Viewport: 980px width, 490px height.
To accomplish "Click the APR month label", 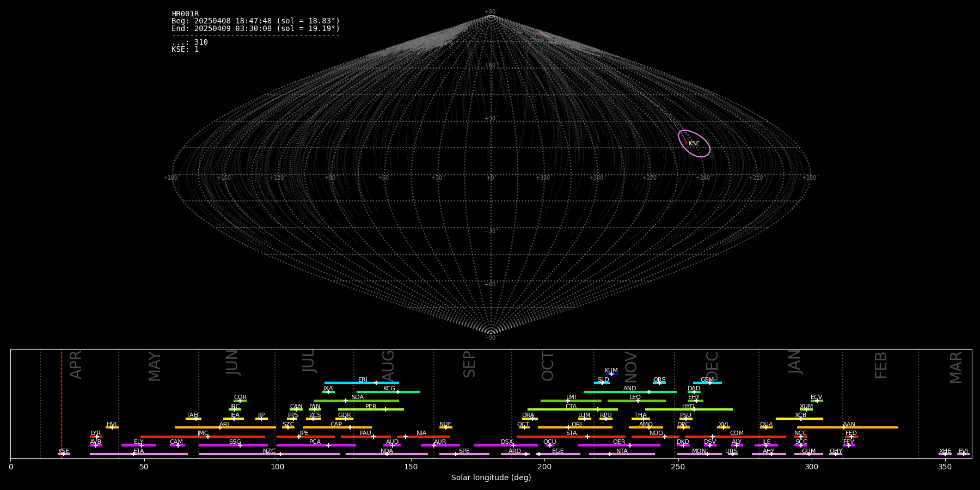I will pyautogui.click(x=76, y=365).
